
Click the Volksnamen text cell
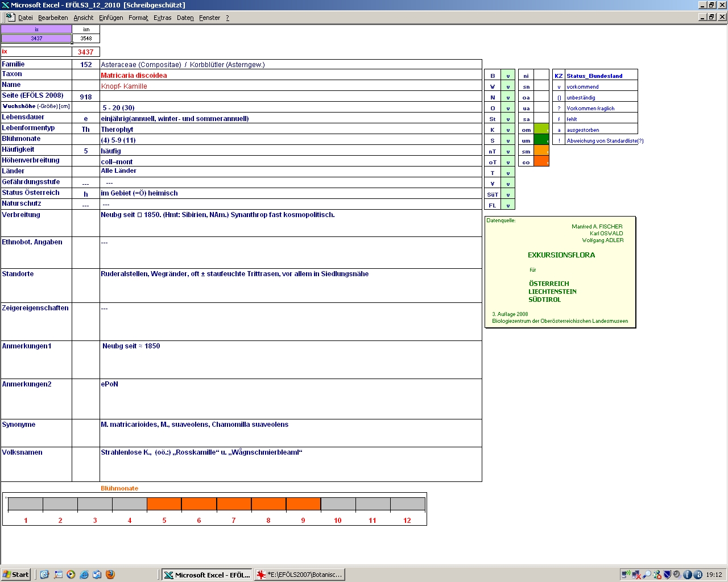pyautogui.click(x=291, y=464)
